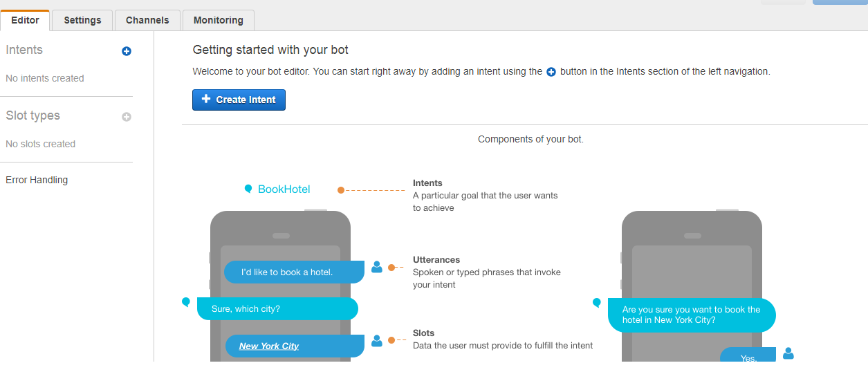Screen dimensions: 868x372
Task: Click the blue plus icon next to Intents
Action: click(x=127, y=51)
